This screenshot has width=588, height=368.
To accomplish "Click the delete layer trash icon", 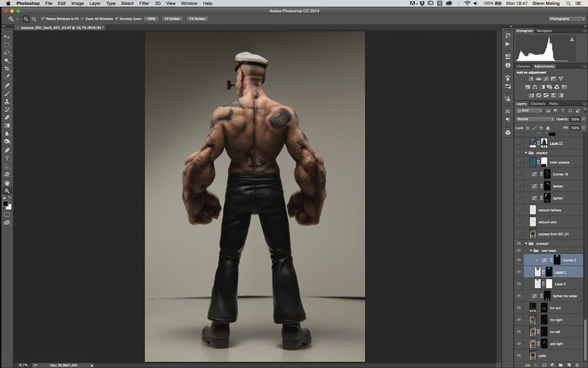I will tap(576, 364).
